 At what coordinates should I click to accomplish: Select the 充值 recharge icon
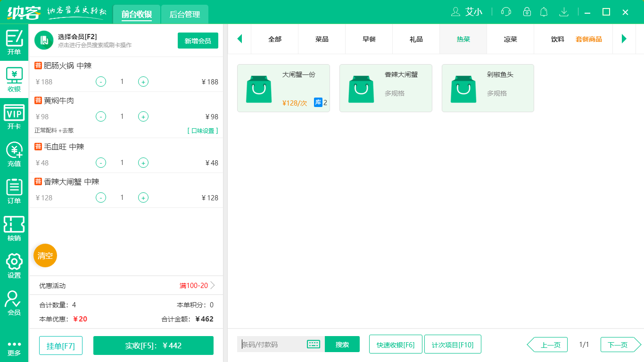pos(14,153)
